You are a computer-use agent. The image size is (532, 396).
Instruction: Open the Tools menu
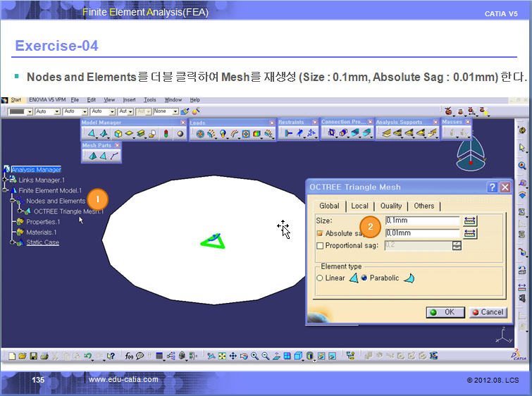pos(149,100)
